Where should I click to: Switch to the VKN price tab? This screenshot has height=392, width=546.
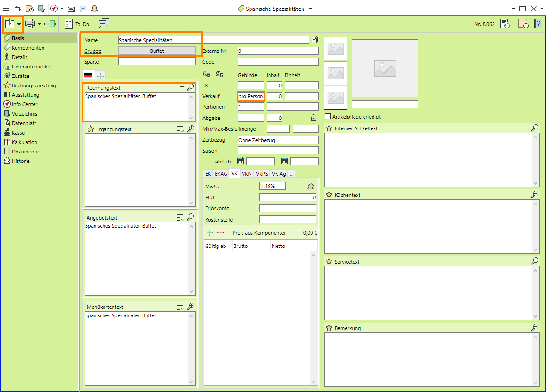tap(247, 174)
